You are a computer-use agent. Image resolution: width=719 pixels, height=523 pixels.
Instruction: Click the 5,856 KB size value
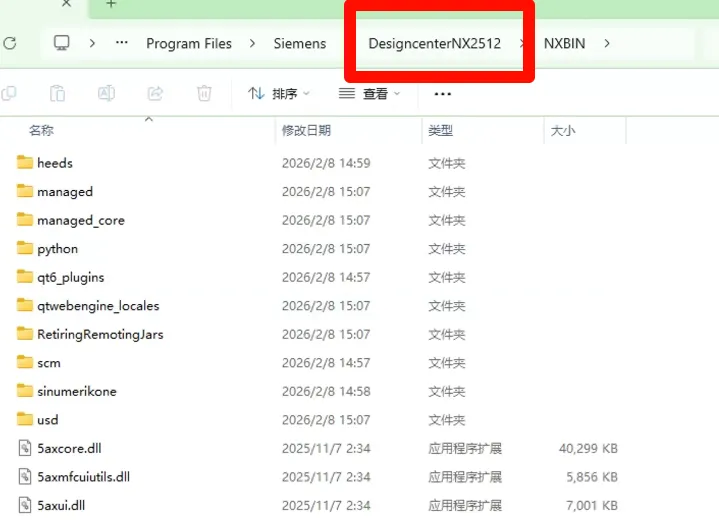592,477
